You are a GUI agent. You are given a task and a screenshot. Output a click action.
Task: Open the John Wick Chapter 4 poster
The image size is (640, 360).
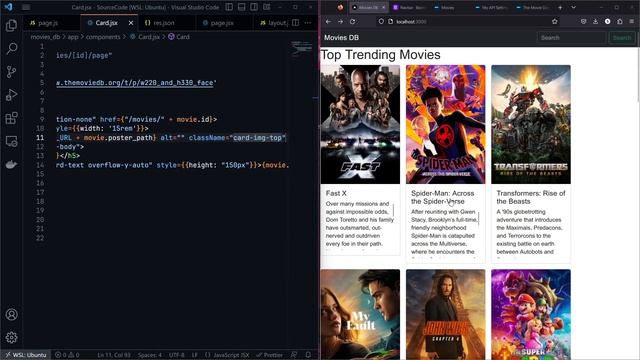[x=445, y=314]
